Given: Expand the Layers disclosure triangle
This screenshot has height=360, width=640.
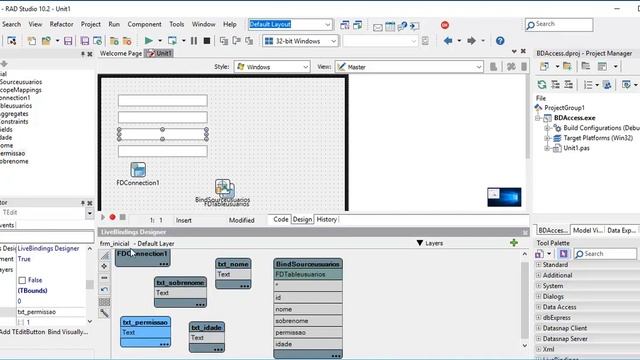Looking at the screenshot, I should (x=420, y=243).
